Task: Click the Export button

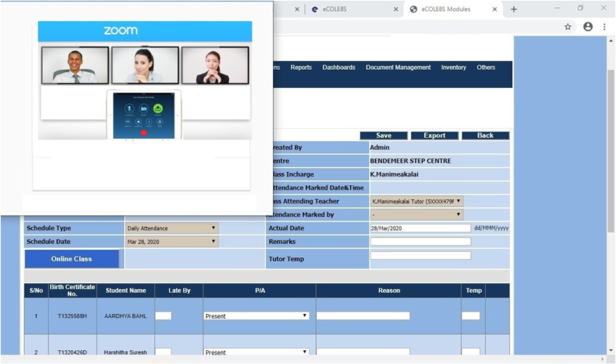Action: [434, 135]
